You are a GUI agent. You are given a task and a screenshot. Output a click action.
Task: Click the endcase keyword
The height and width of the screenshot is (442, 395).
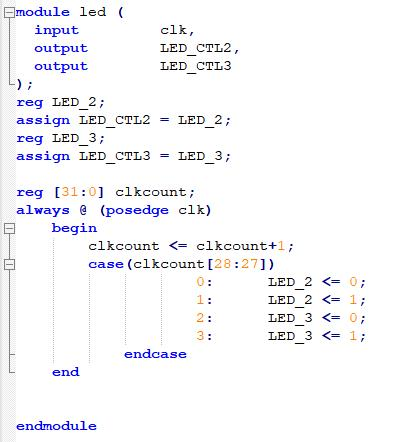pyautogui.click(x=155, y=354)
